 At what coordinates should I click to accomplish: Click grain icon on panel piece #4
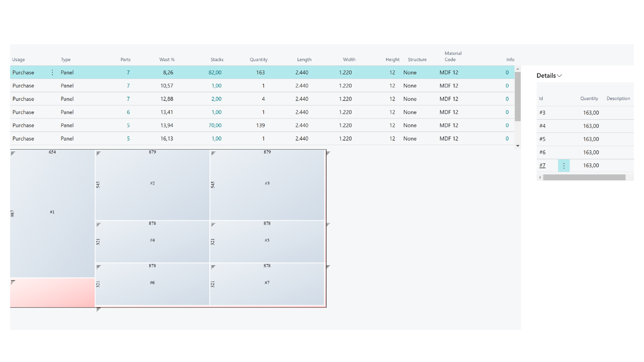point(99,225)
